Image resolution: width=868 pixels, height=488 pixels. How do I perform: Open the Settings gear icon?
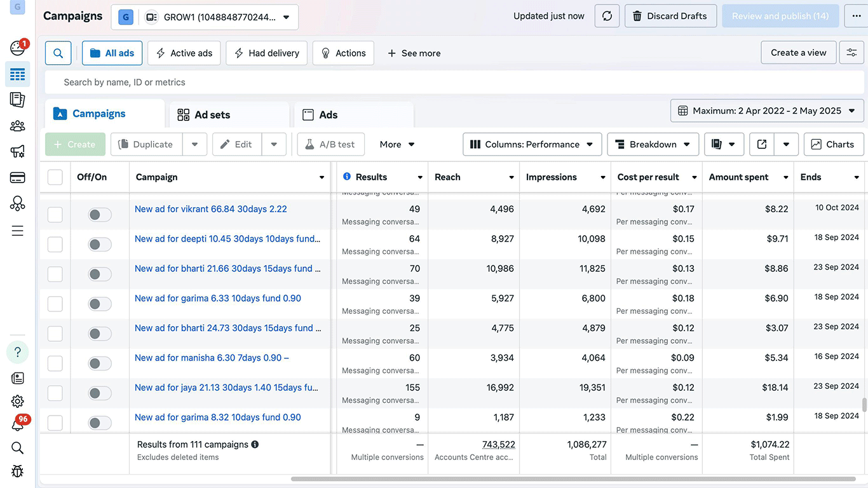(x=18, y=402)
